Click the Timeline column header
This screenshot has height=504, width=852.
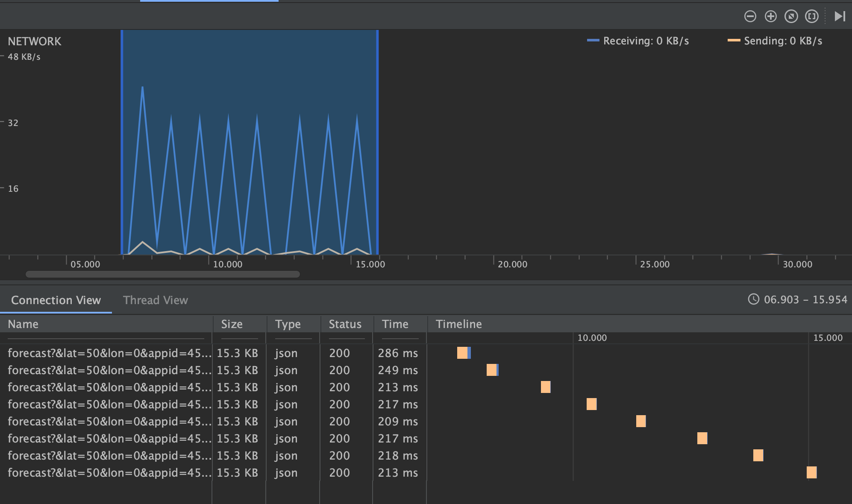tap(640, 324)
